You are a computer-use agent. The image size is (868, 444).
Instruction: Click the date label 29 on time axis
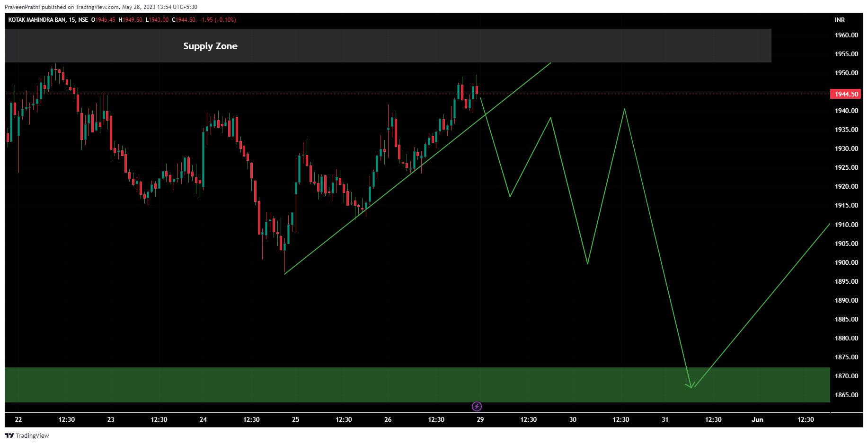coord(480,419)
